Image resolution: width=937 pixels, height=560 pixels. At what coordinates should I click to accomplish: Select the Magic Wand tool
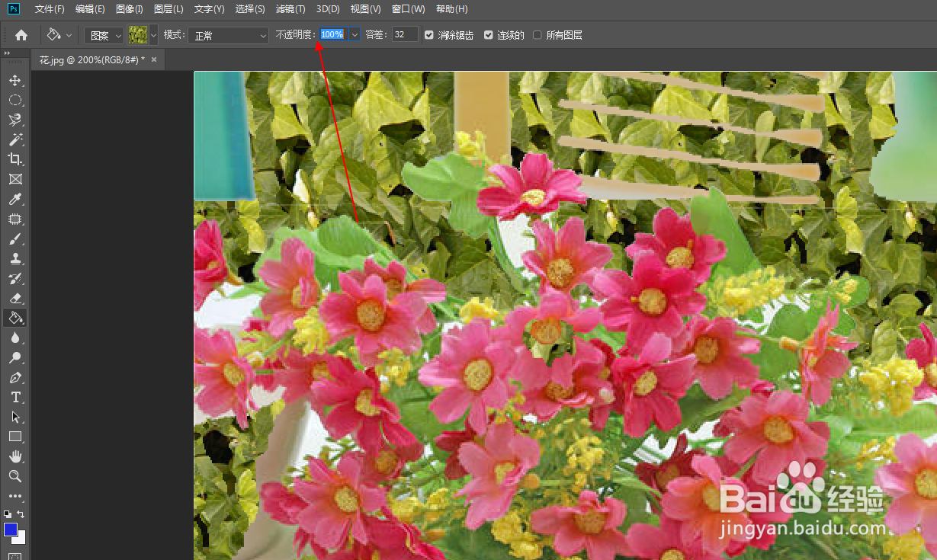(x=15, y=139)
